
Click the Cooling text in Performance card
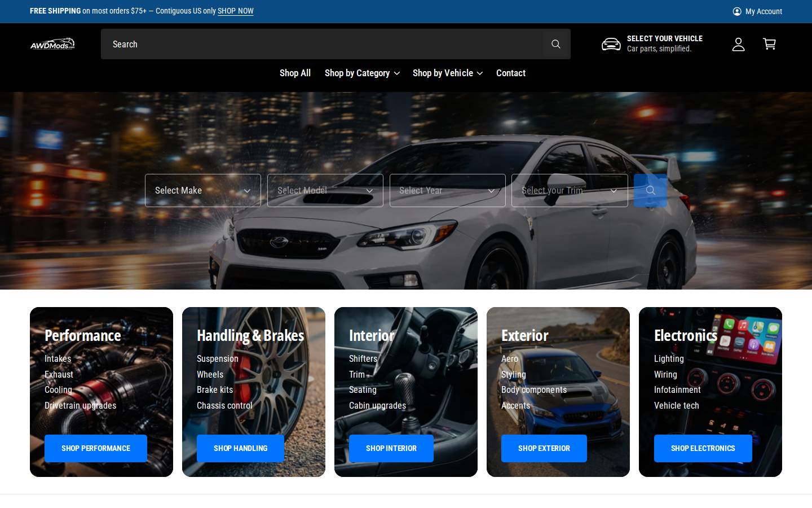pyautogui.click(x=59, y=389)
